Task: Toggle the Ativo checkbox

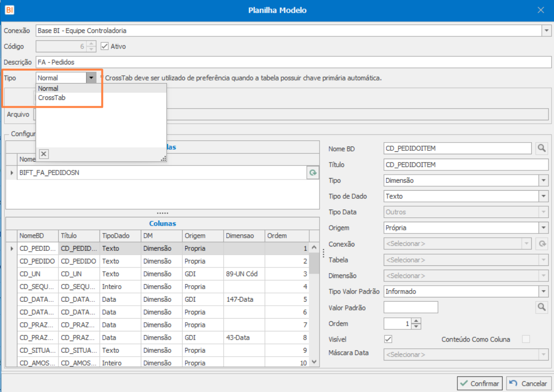Action: 105,47
